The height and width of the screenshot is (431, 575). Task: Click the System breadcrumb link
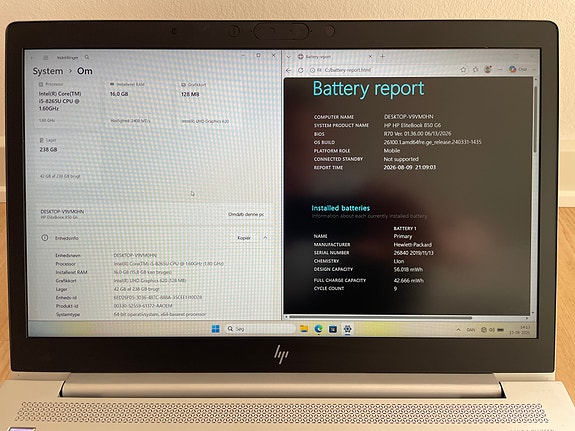[48, 71]
